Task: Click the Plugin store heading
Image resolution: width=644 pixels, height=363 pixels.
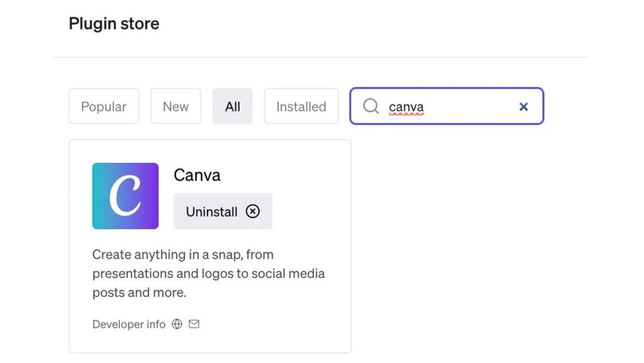Action: [113, 23]
